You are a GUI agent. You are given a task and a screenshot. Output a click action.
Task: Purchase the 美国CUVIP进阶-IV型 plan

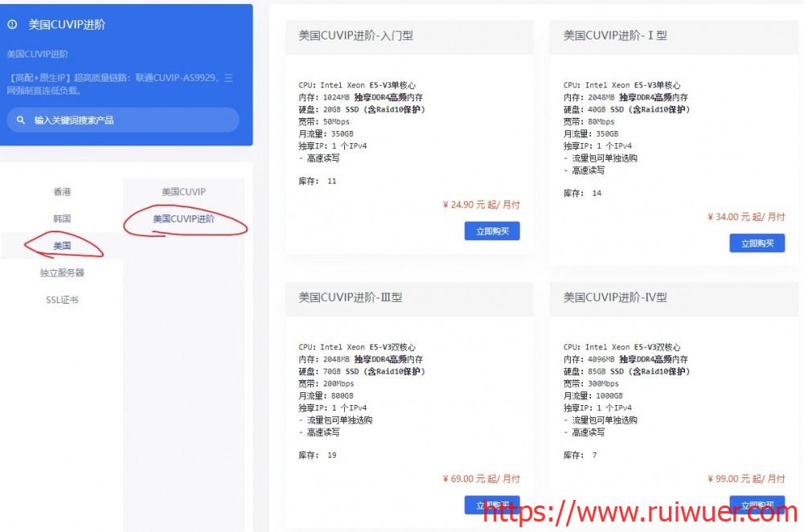tap(757, 505)
